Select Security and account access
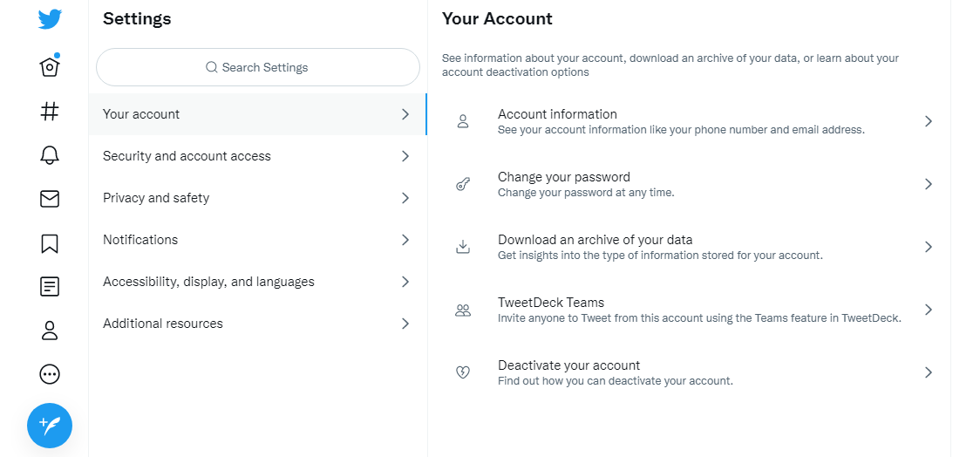The image size is (980, 457). point(257,155)
